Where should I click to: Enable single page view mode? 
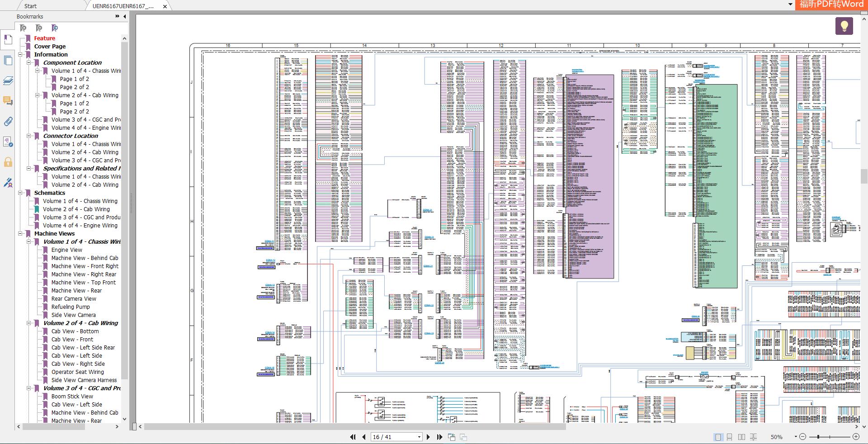(x=718, y=437)
